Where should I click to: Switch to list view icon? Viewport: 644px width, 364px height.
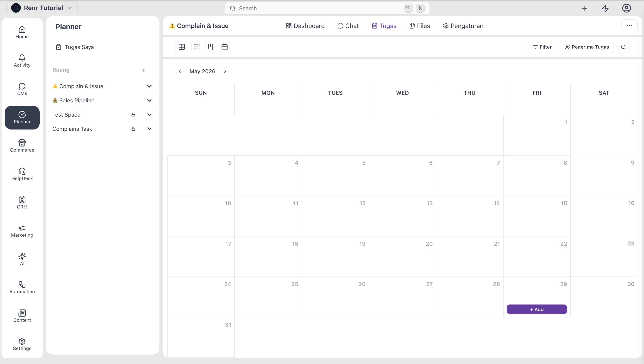point(197,47)
